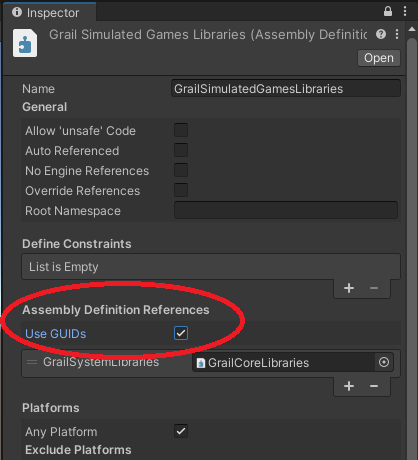This screenshot has width=418, height=460.
Task: Open object picker for GrailCoreLibraries reference
Action: click(384, 362)
